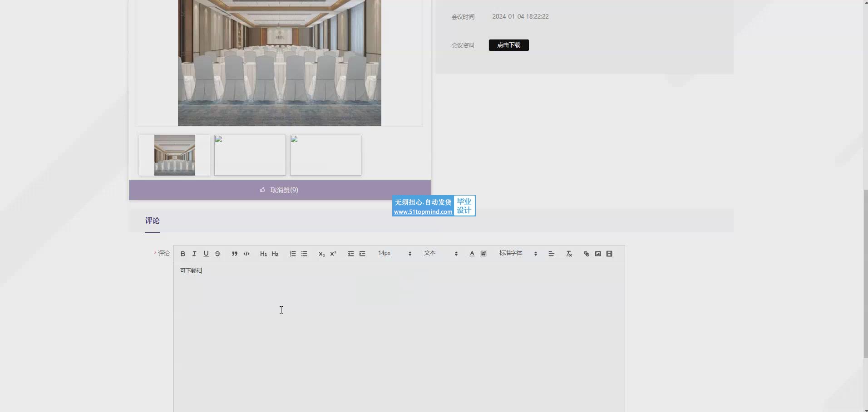Pick a text font color

click(472, 254)
